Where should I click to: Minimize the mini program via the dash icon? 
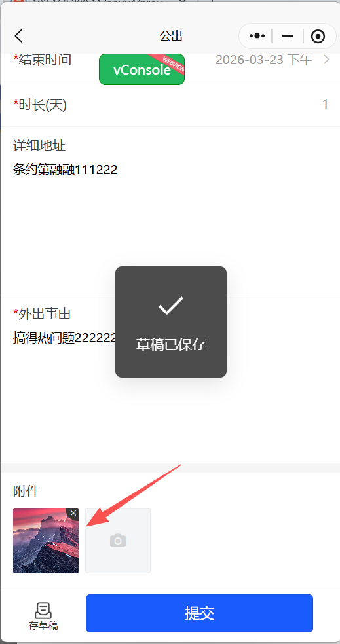point(288,36)
